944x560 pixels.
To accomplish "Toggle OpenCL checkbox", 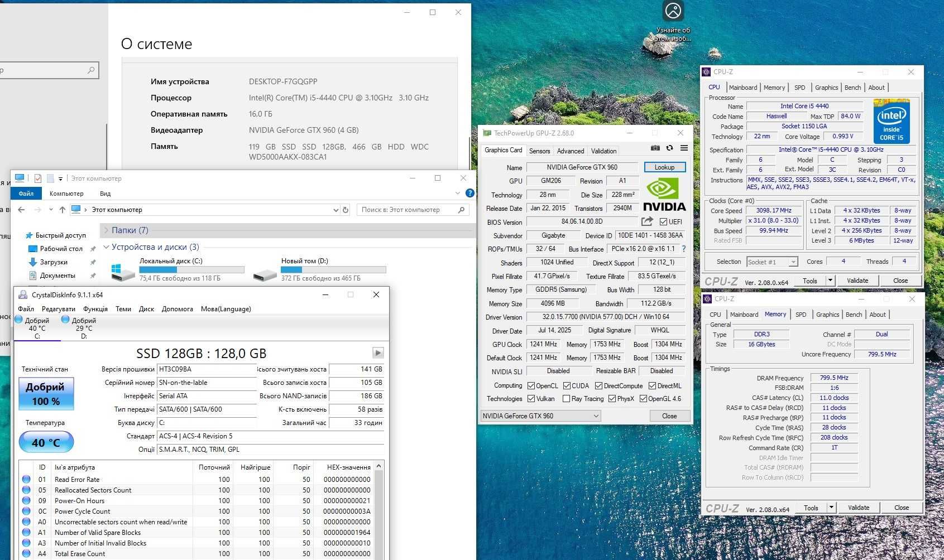I will 531,386.
